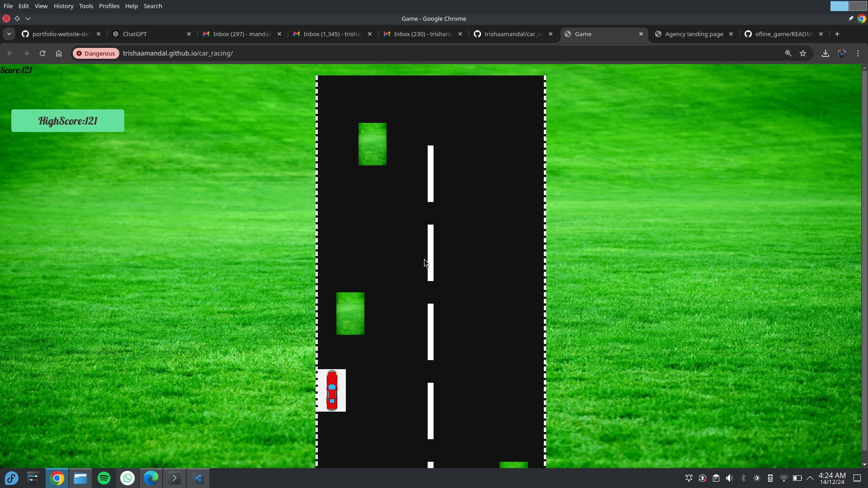The image size is (868, 488).
Task: Expand the tab search dropdown arrow
Action: pos(9,34)
